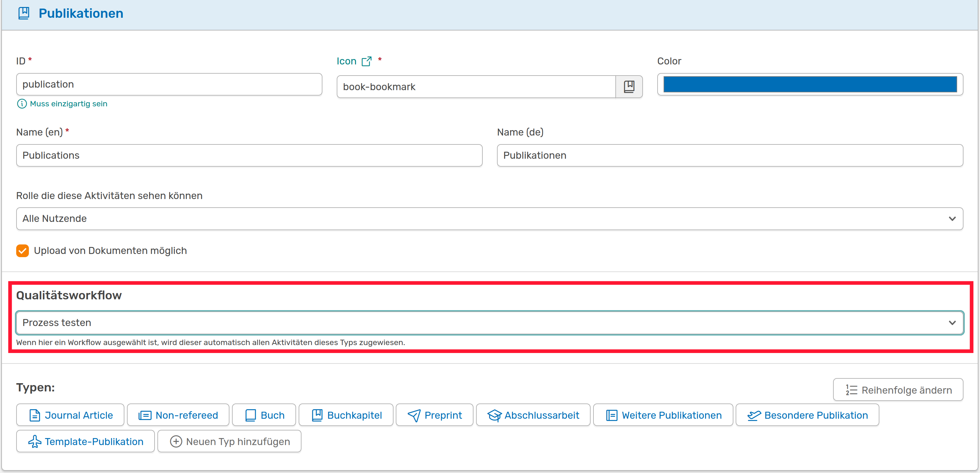Open the Journal Article type
This screenshot has height=473, width=980.
coord(70,415)
